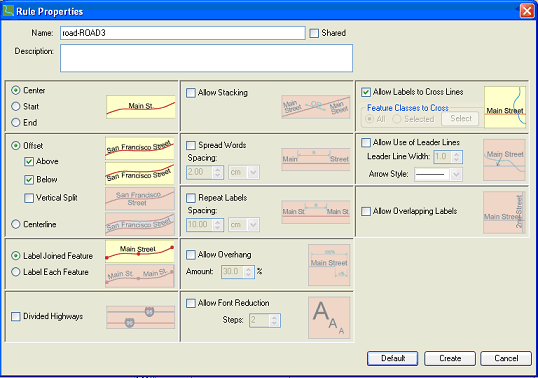
Task: Click the Create button
Action: pyautogui.click(x=450, y=358)
